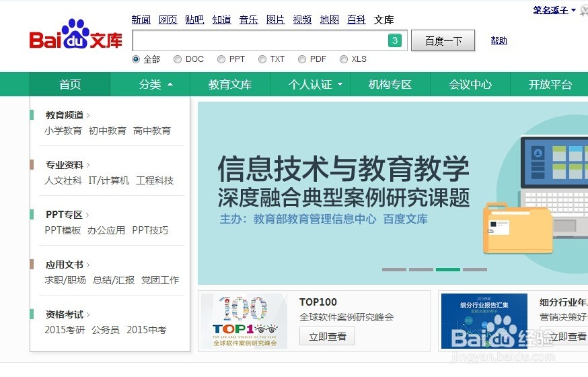
Task: Open 小学教育 under 教育频道
Action: point(63,131)
